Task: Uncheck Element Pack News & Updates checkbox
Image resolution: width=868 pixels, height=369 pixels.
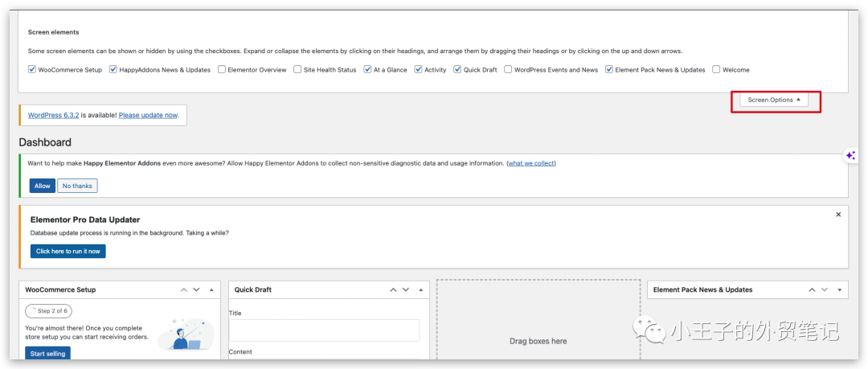Action: (x=609, y=70)
